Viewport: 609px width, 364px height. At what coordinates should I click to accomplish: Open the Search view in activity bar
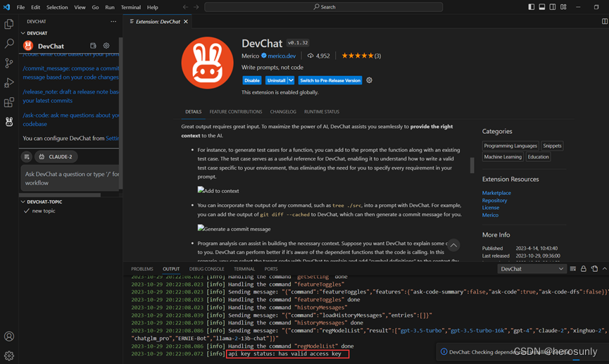click(x=9, y=44)
